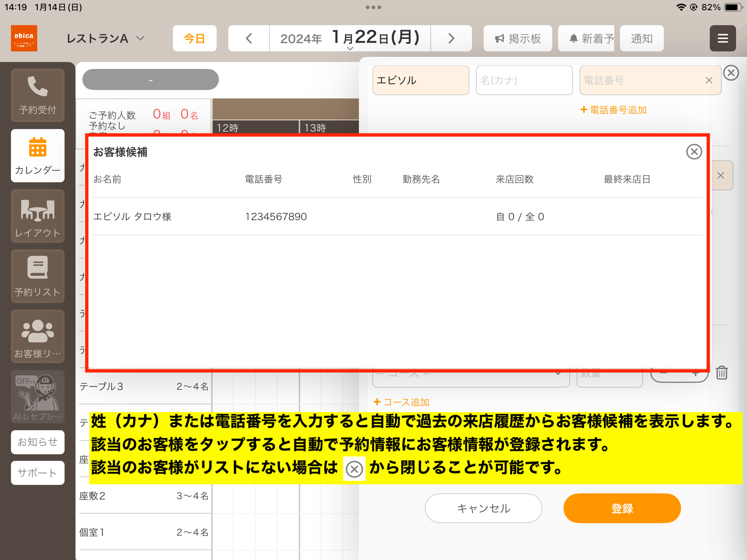The width and height of the screenshot is (747, 560).
Task: Click the orange 登録 button
Action: (x=622, y=508)
